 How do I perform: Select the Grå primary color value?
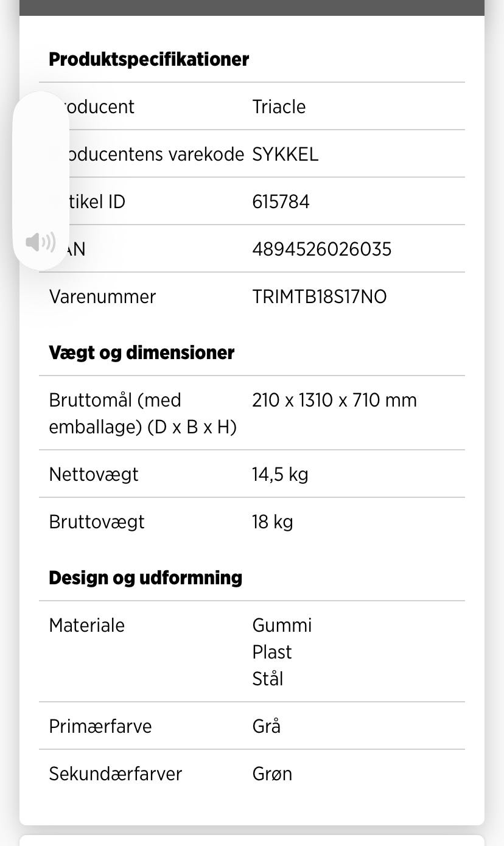(266, 726)
